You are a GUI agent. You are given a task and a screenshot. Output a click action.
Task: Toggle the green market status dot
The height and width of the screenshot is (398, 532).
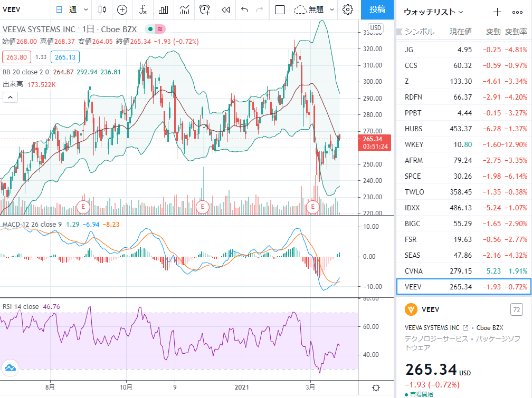[x=150, y=29]
